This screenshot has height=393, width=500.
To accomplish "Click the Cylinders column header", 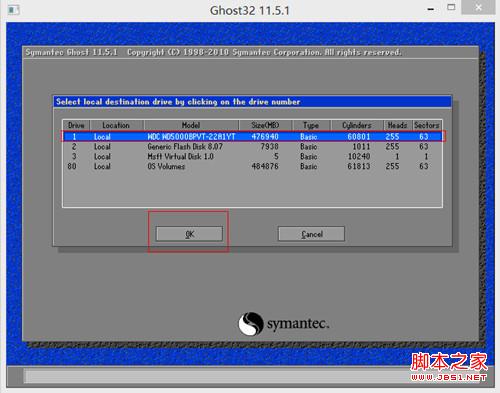I will pyautogui.click(x=357, y=125).
